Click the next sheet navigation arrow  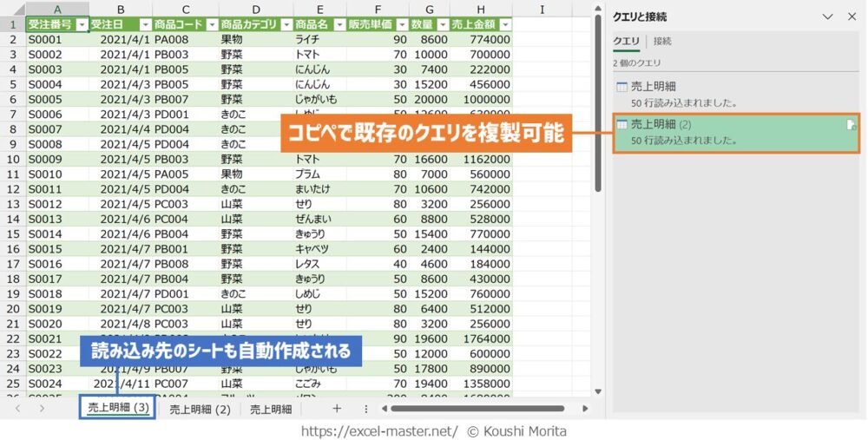pos(42,409)
